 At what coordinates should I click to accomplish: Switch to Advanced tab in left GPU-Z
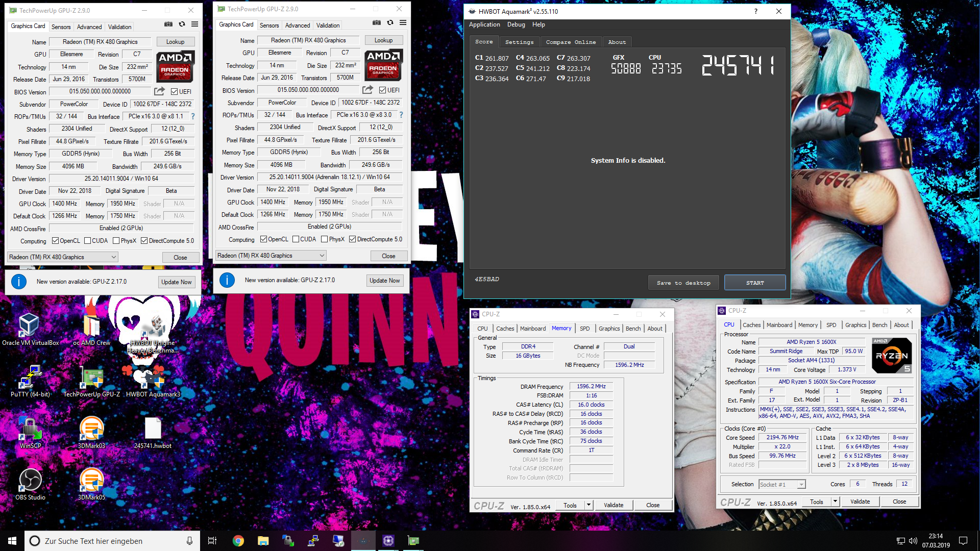tap(89, 27)
